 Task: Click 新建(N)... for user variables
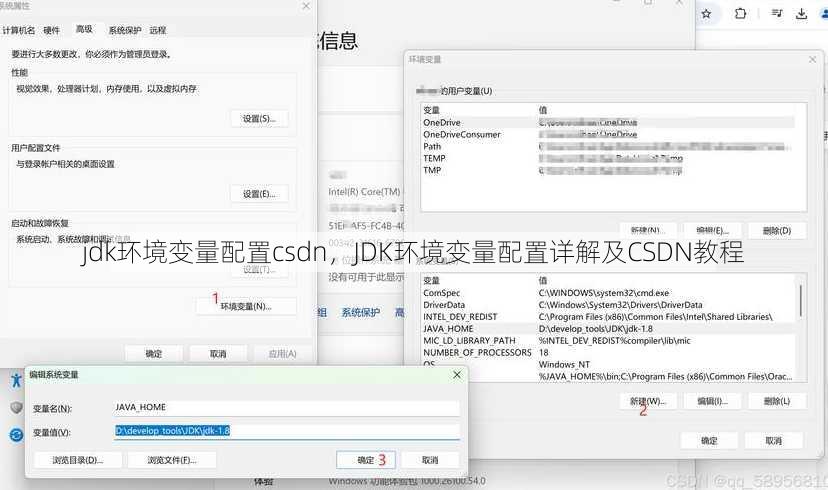point(647,230)
